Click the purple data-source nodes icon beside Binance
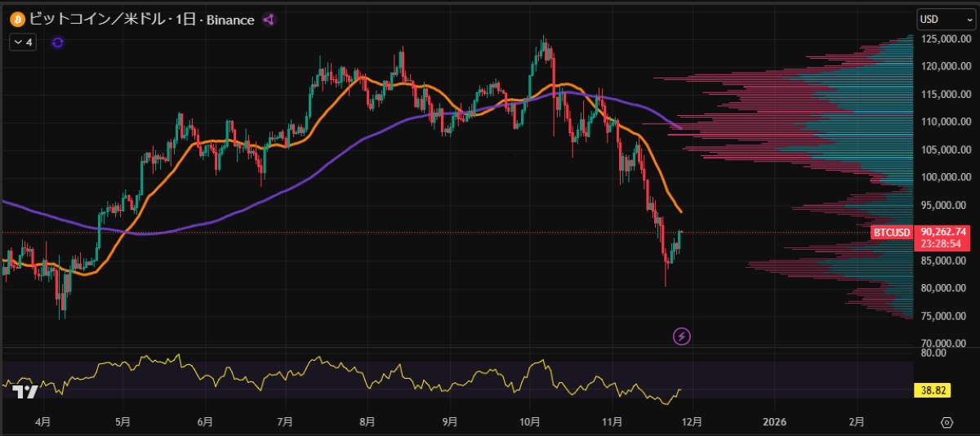 (x=269, y=20)
